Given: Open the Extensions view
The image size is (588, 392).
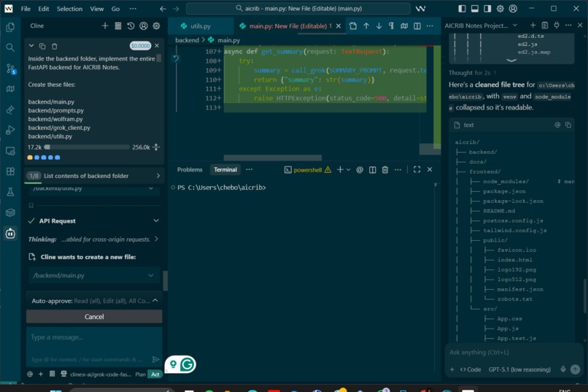Looking at the screenshot, I should click(x=10, y=172).
